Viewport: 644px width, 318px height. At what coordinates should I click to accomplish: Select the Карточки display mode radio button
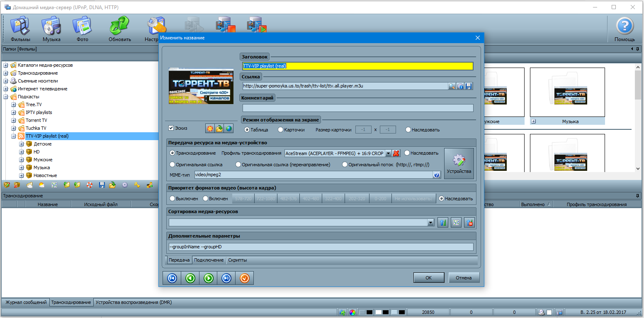coord(280,130)
